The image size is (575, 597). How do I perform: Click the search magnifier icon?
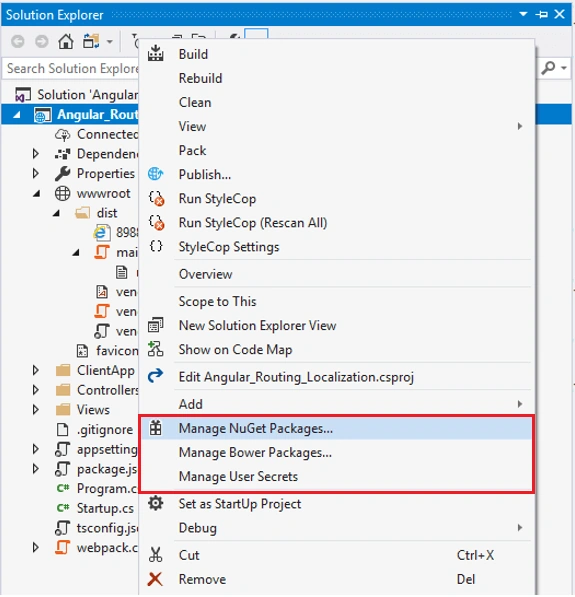(548, 68)
